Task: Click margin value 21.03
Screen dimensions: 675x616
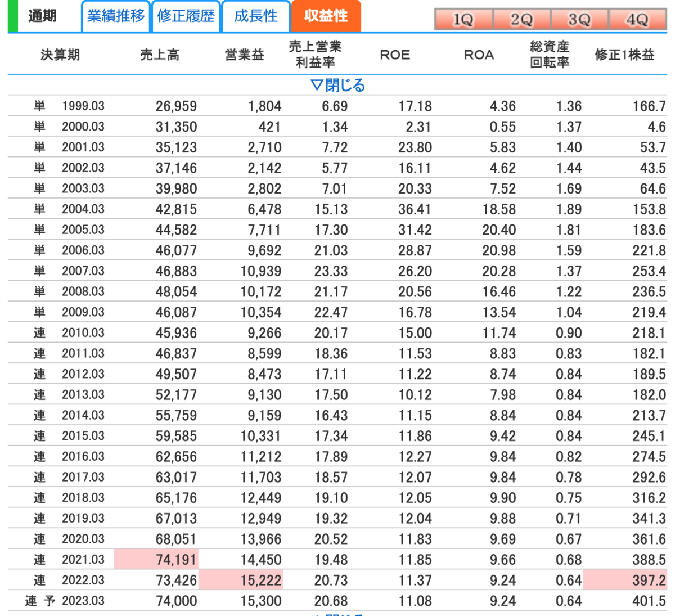Action: point(331,250)
